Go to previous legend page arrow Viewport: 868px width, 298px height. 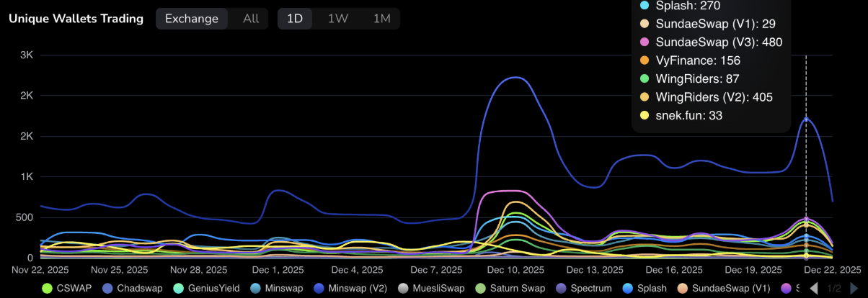pos(814,289)
